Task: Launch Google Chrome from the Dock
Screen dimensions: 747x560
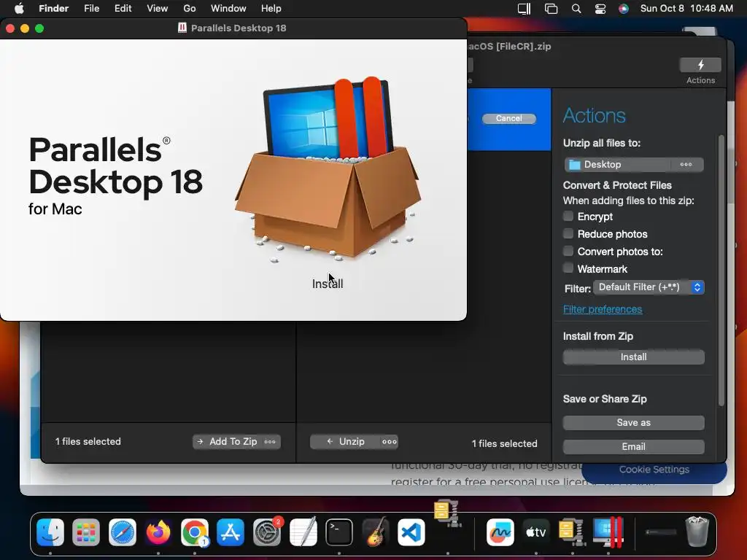Action: 194,532
